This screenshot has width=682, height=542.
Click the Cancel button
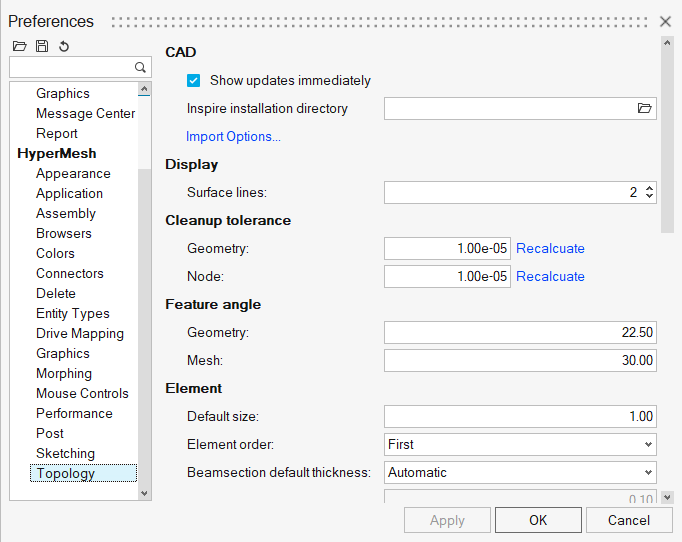pyautogui.click(x=629, y=520)
